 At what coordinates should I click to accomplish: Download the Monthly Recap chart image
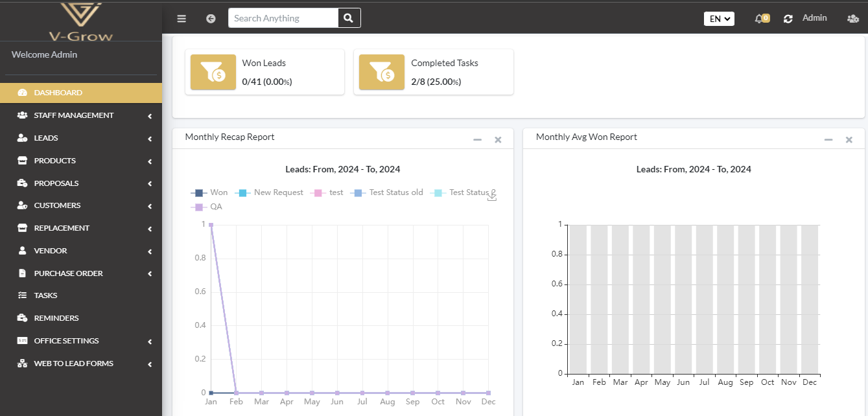click(x=492, y=197)
